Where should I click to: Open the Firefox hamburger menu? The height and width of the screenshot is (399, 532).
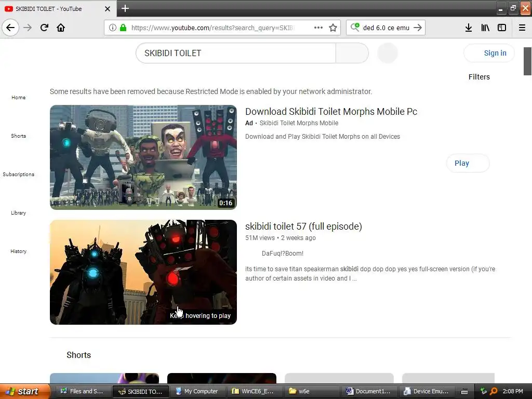[x=522, y=28]
